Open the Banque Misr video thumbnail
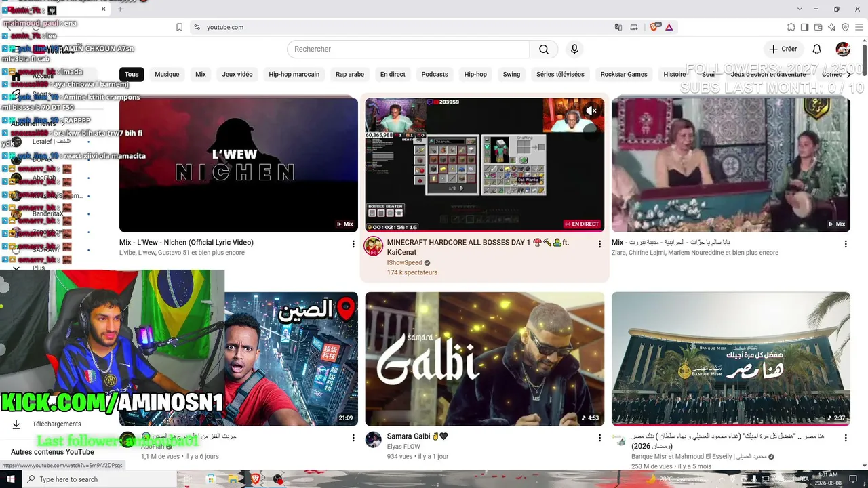 click(x=731, y=359)
